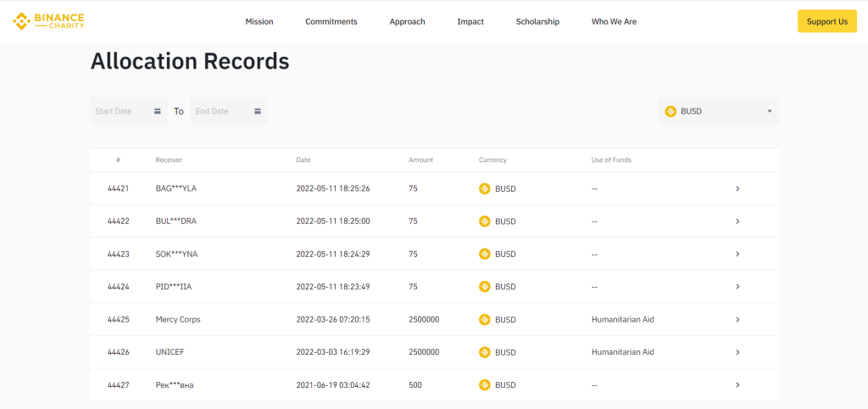Select the Impact navigation link
Screen dimensions: 868x409
(x=470, y=21)
